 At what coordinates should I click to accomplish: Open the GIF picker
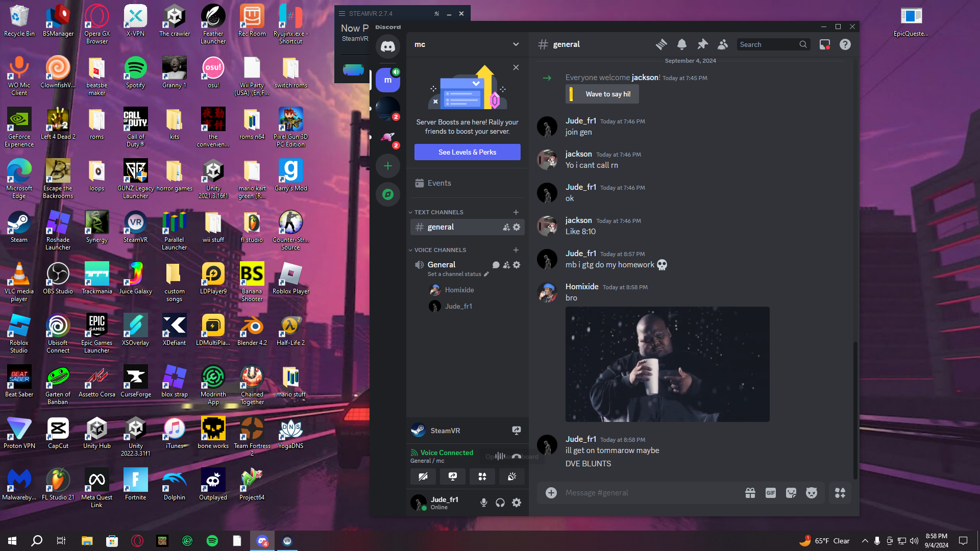(770, 493)
